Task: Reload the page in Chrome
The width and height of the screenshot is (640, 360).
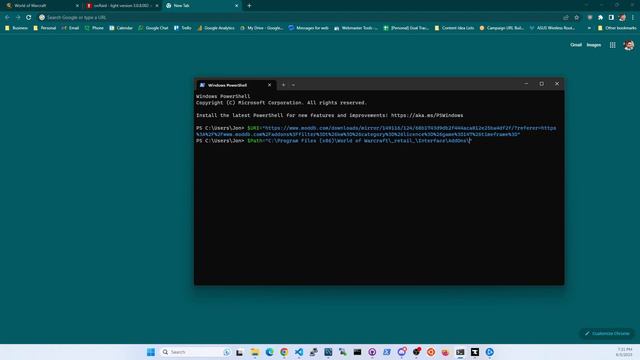Action: point(29,18)
